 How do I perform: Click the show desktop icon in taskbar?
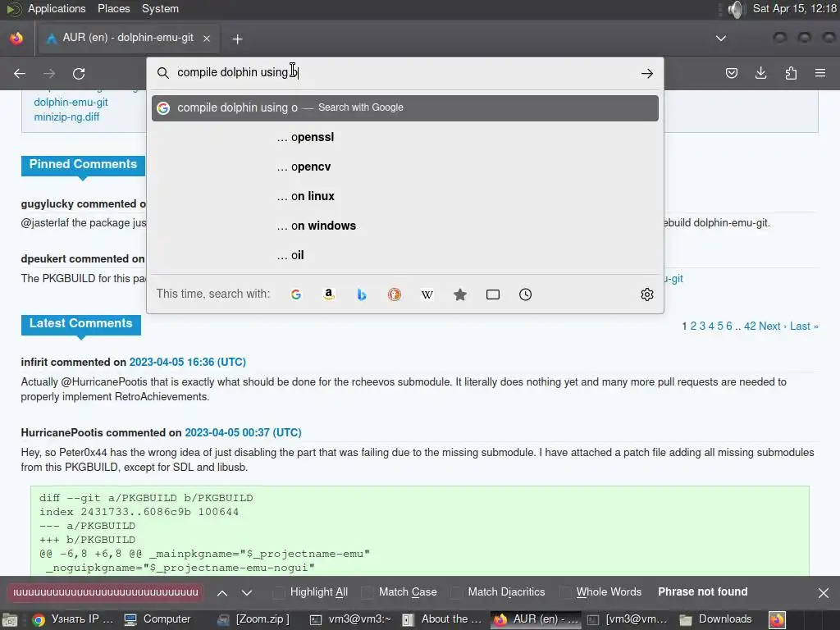pyautogui.click(x=10, y=620)
